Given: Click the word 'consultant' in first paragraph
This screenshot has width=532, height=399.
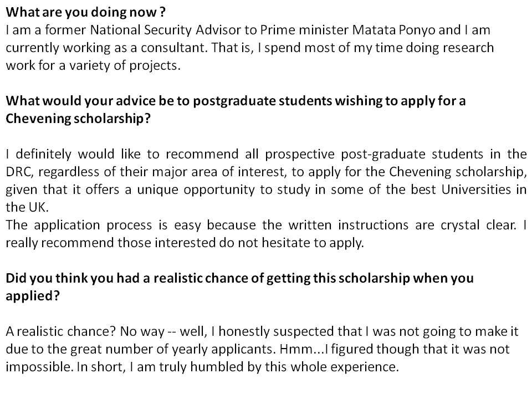Looking at the screenshot, I should click(173, 48).
